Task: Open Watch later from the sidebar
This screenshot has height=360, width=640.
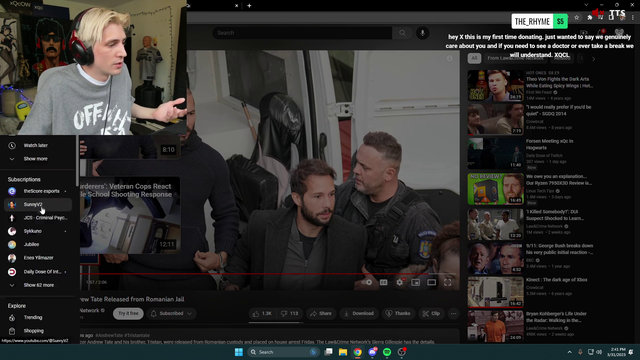Action: click(38, 145)
